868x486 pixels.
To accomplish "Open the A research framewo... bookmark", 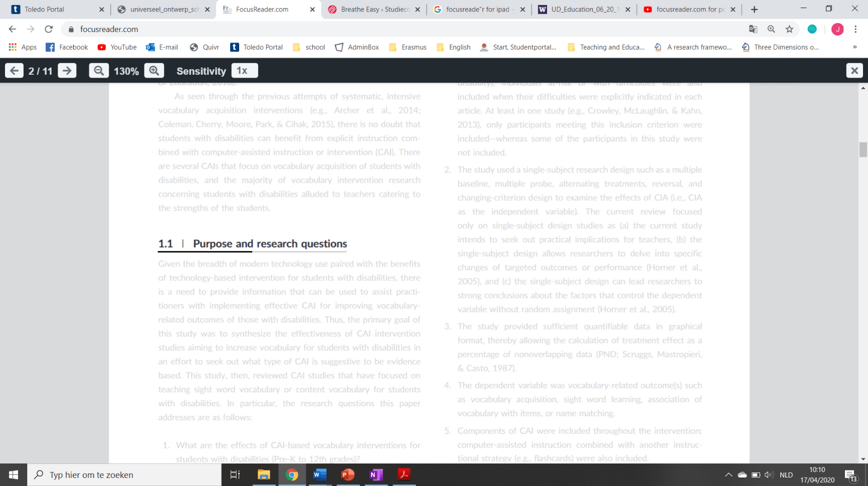I will [x=693, y=47].
